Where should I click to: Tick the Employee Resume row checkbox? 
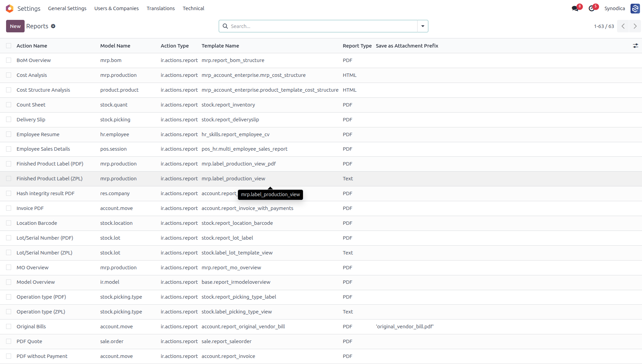click(9, 134)
